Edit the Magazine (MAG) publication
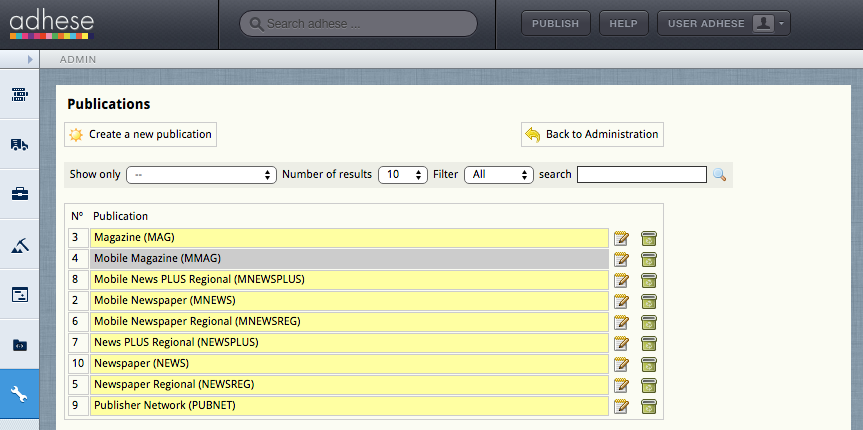This screenshot has width=863, height=430. point(622,238)
